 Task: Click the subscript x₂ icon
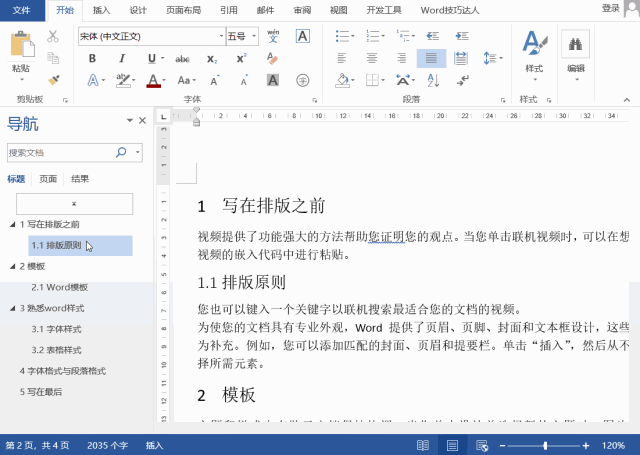(x=212, y=58)
